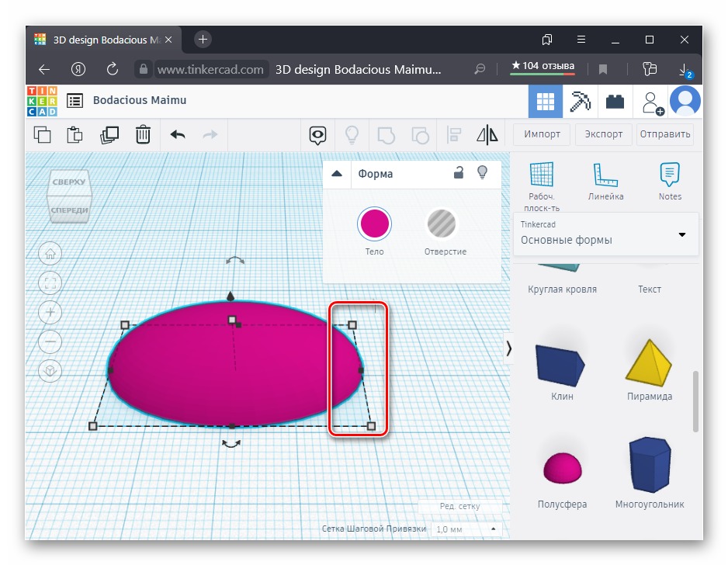The width and height of the screenshot is (728, 565).
Task: Select the Ruler tool
Action: pyautogui.click(x=605, y=182)
